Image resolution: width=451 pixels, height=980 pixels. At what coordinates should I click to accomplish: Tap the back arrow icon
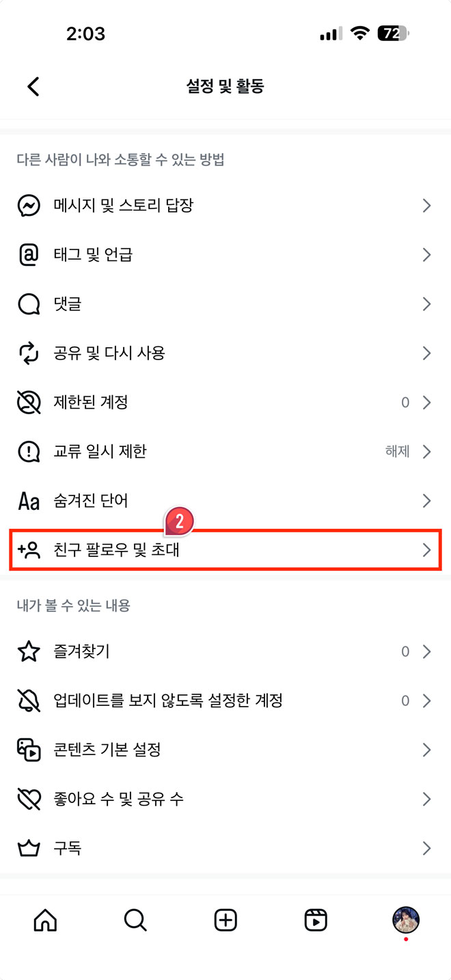pyautogui.click(x=33, y=86)
